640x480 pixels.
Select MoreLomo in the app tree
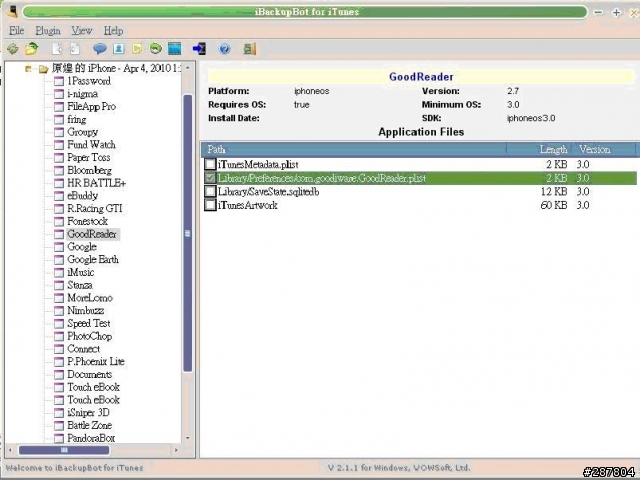[90, 298]
